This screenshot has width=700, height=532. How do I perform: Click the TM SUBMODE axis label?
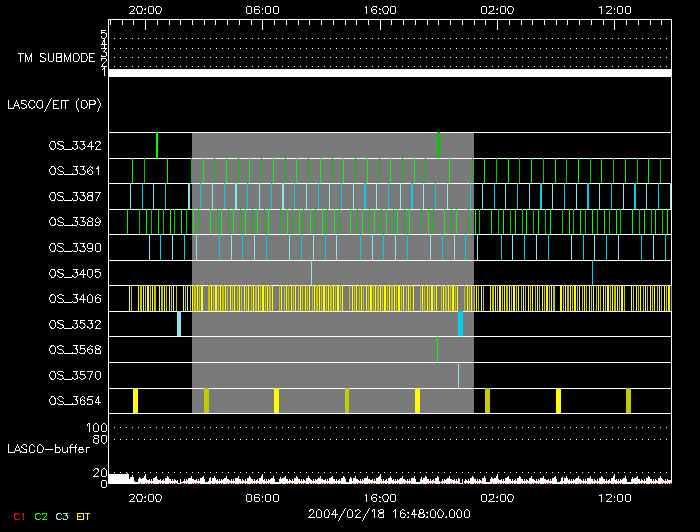coord(56,58)
